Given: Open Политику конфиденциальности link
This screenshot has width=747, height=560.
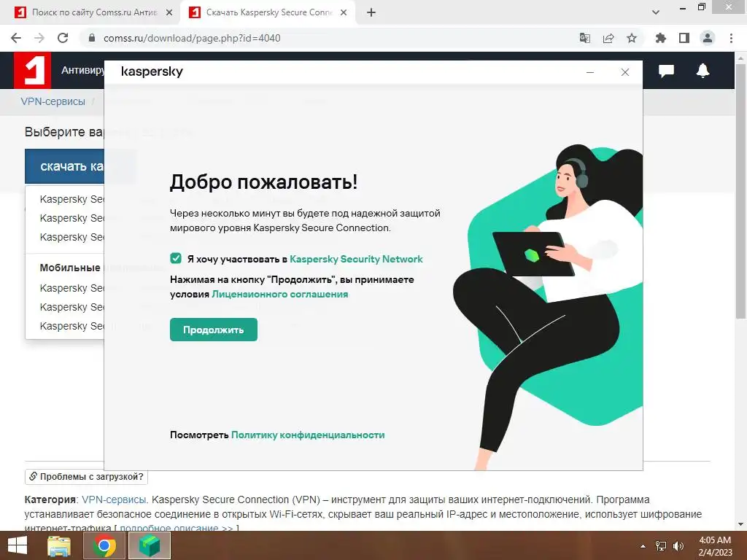Looking at the screenshot, I should pos(308,435).
